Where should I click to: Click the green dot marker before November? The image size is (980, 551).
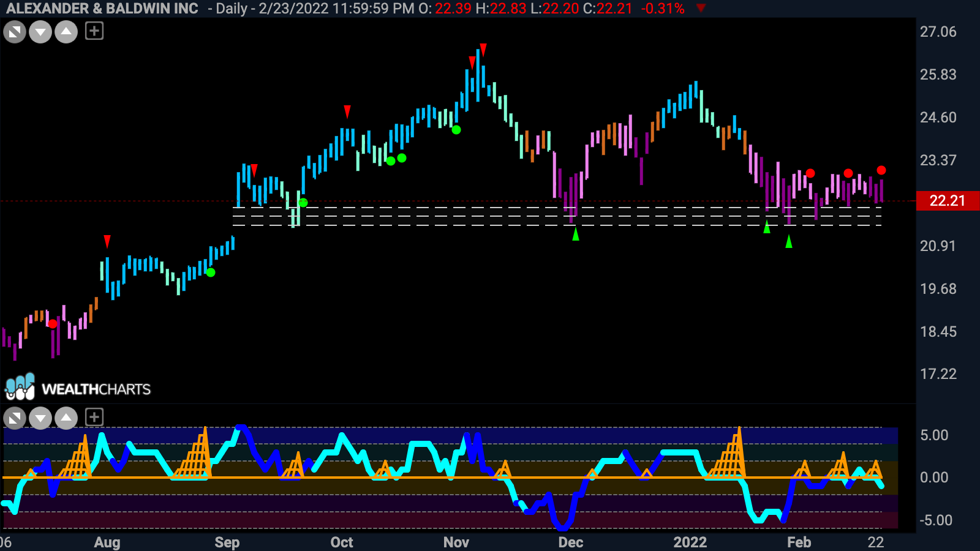(456, 130)
